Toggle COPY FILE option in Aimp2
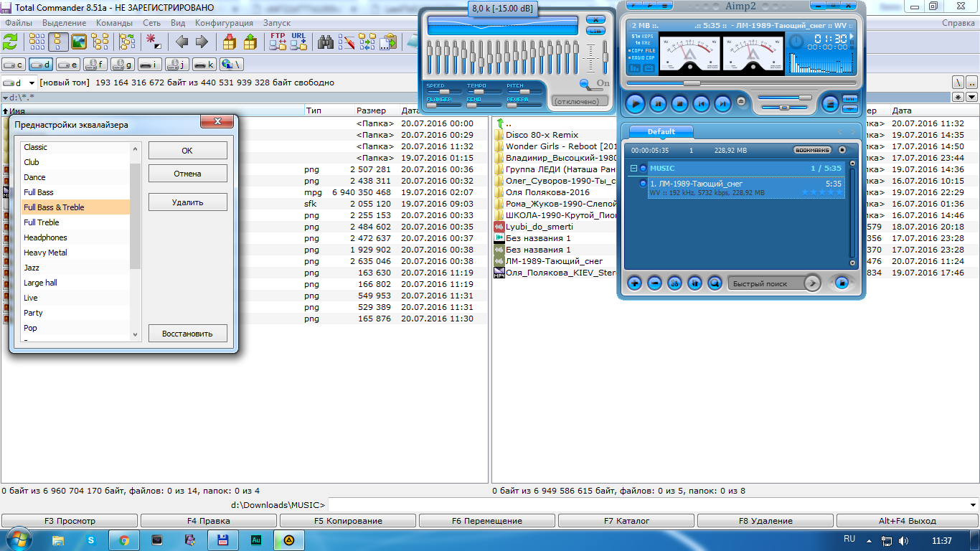Viewport: 980px width, 551px height. 643,51
